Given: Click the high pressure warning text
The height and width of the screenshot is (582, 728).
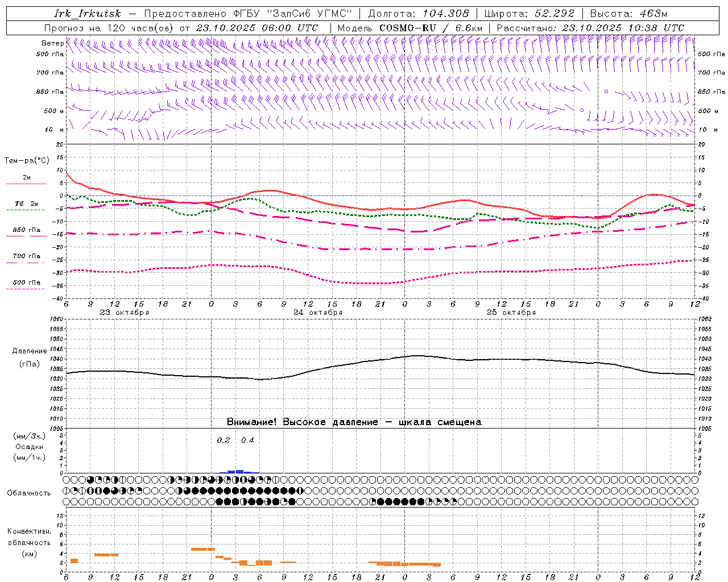Looking at the screenshot, I should coord(354,422).
